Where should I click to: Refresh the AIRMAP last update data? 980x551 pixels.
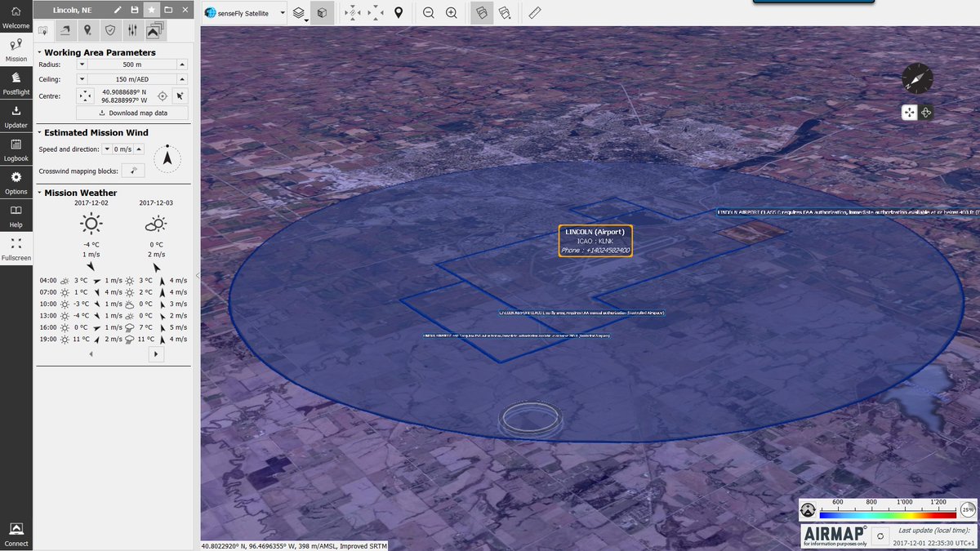(x=880, y=536)
